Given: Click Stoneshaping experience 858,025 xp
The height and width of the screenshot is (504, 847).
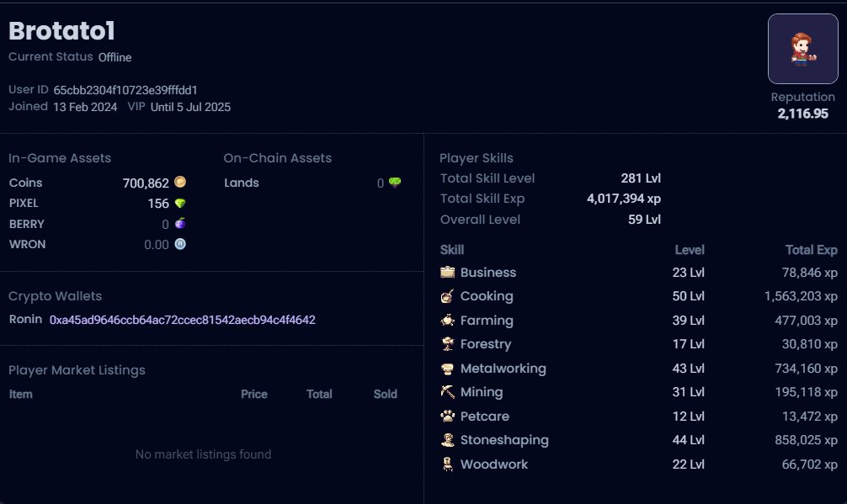Looking at the screenshot, I should click(x=806, y=440).
